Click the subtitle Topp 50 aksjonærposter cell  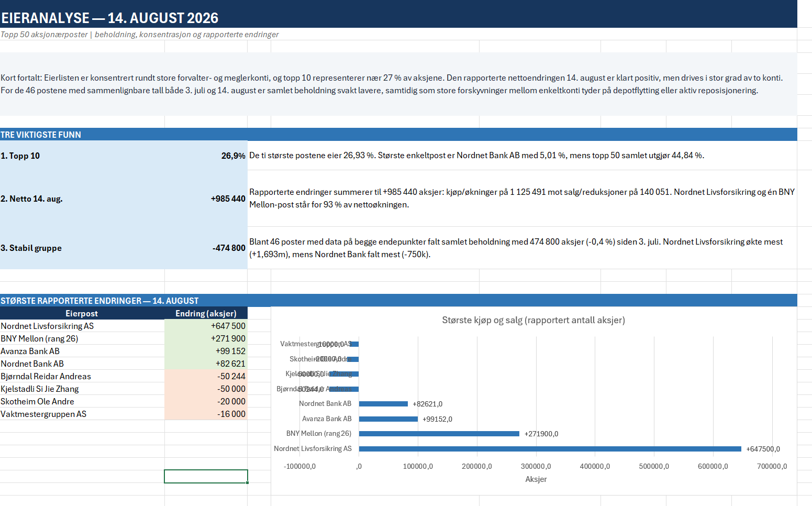pyautogui.click(x=139, y=35)
